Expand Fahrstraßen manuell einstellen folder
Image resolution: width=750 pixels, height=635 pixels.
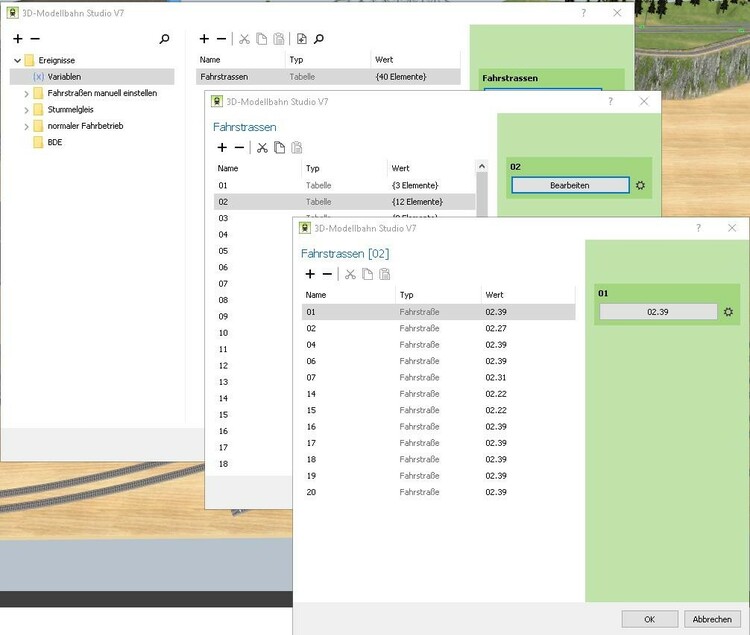click(26, 94)
